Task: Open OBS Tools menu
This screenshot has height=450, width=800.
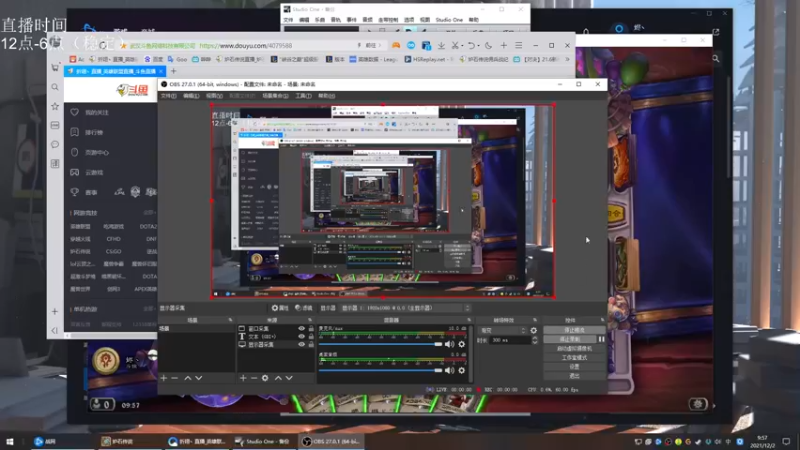Action: [x=303, y=96]
